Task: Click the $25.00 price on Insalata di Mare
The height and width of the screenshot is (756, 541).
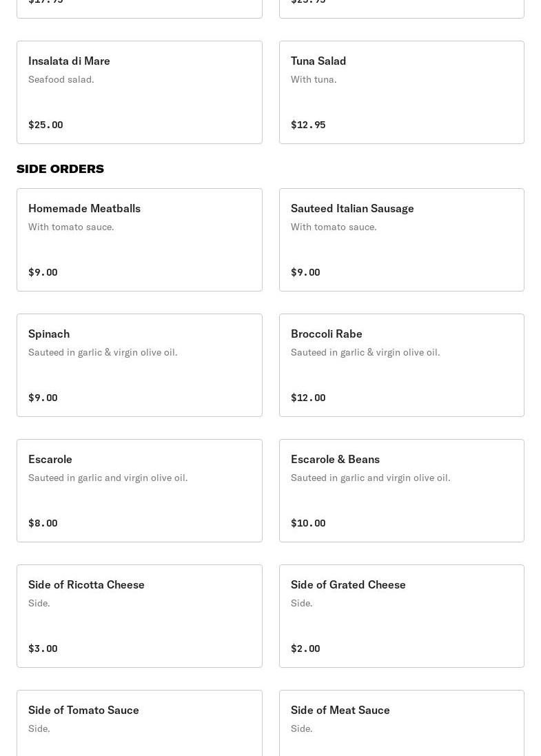Action: [x=45, y=125]
